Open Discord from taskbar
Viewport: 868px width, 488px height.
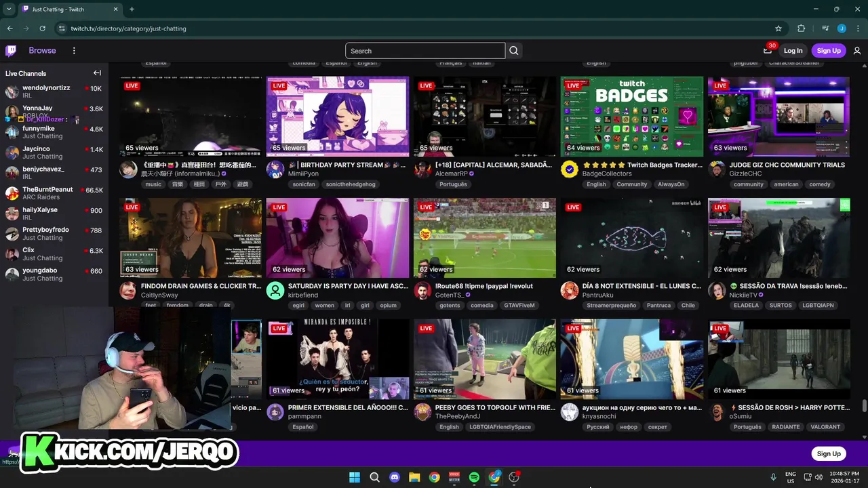click(x=395, y=477)
